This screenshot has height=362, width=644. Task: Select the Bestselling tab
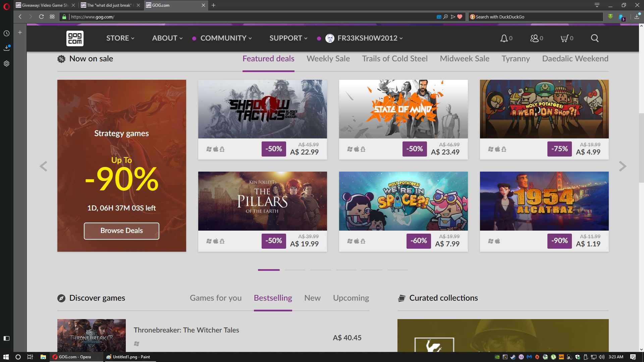[x=273, y=298]
